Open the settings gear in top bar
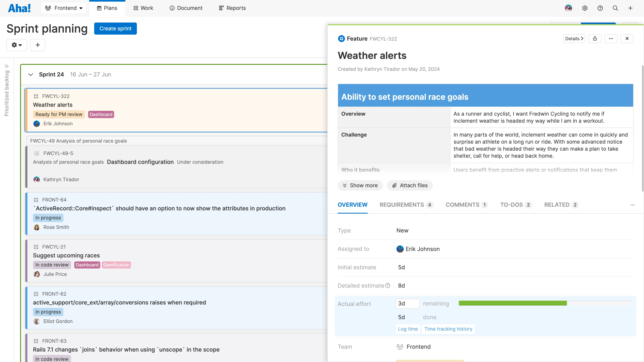This screenshot has width=644, height=362. [584, 8]
